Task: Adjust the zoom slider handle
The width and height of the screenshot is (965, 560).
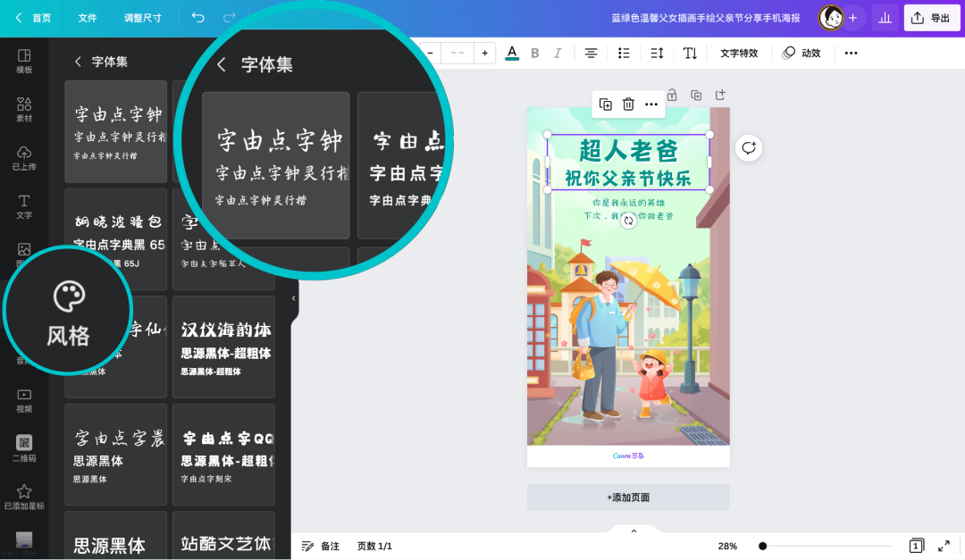Action: pos(762,546)
